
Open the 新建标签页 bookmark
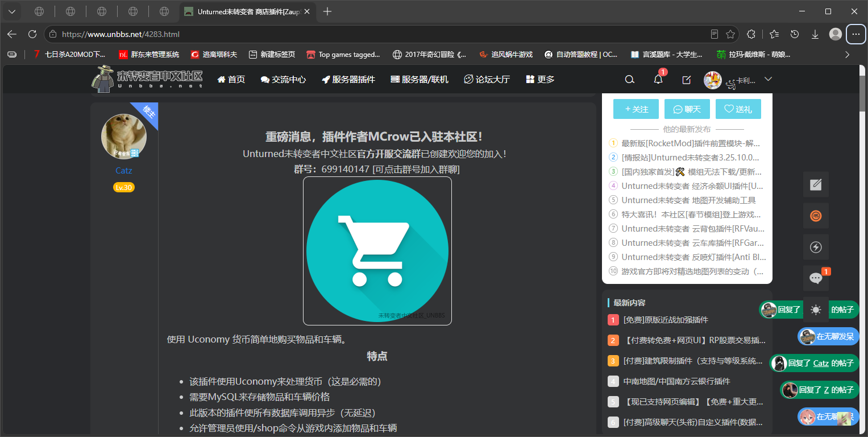[x=272, y=55]
